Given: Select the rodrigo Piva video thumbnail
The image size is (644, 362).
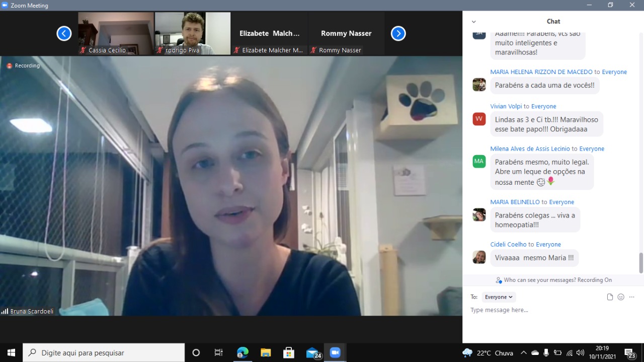Looking at the screenshot, I should coord(193,33).
